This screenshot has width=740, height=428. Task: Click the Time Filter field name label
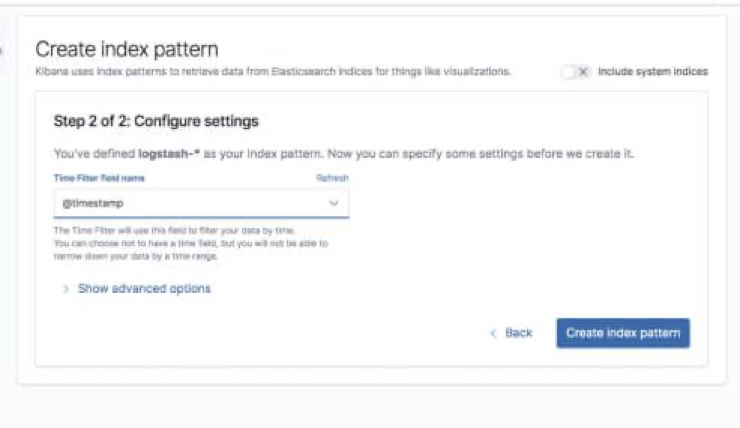click(x=99, y=178)
